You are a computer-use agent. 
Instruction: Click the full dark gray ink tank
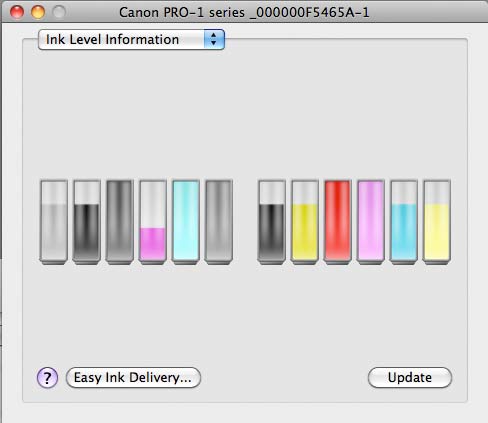pos(120,222)
